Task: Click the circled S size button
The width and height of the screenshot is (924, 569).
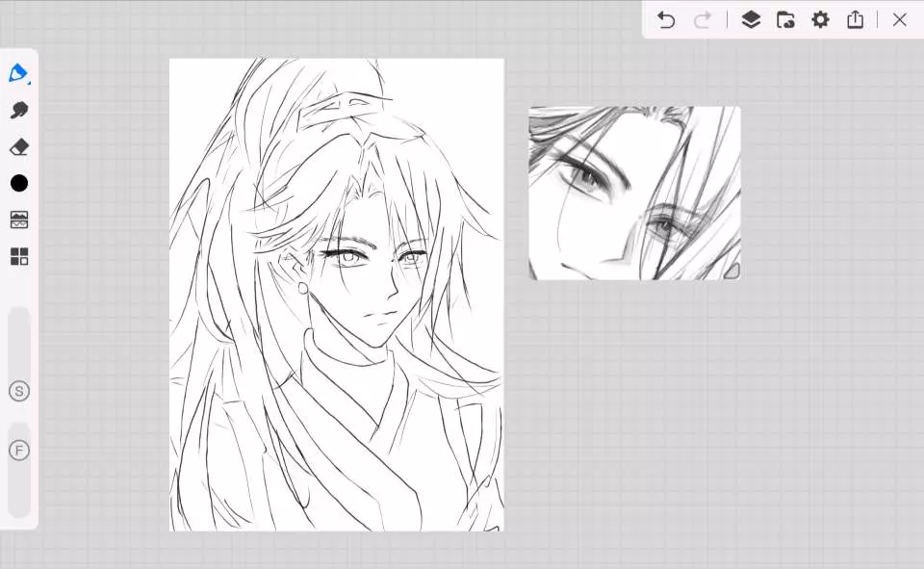Action: [19, 391]
